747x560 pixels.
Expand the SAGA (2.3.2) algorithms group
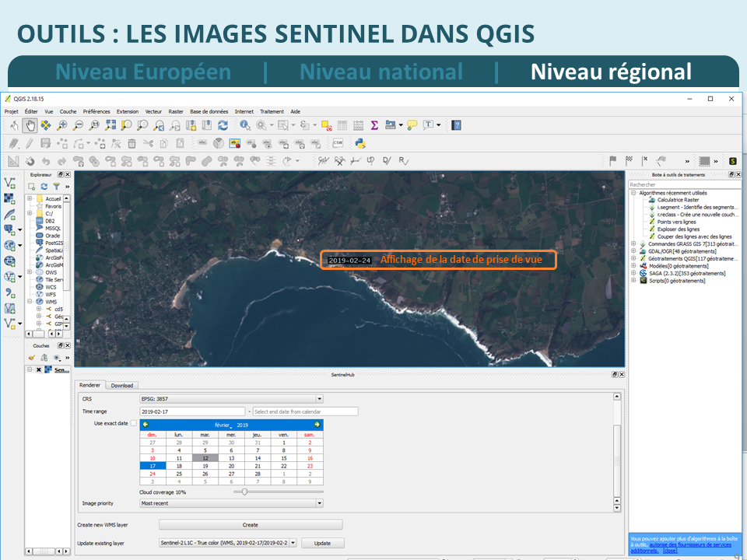point(633,273)
